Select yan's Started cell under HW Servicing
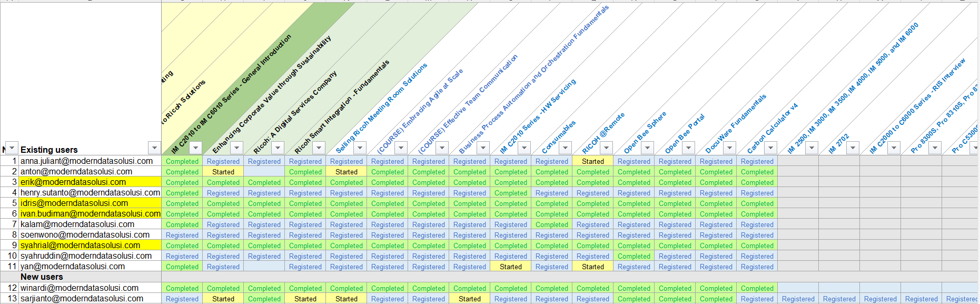The height and width of the screenshot is (304, 980). click(x=511, y=267)
